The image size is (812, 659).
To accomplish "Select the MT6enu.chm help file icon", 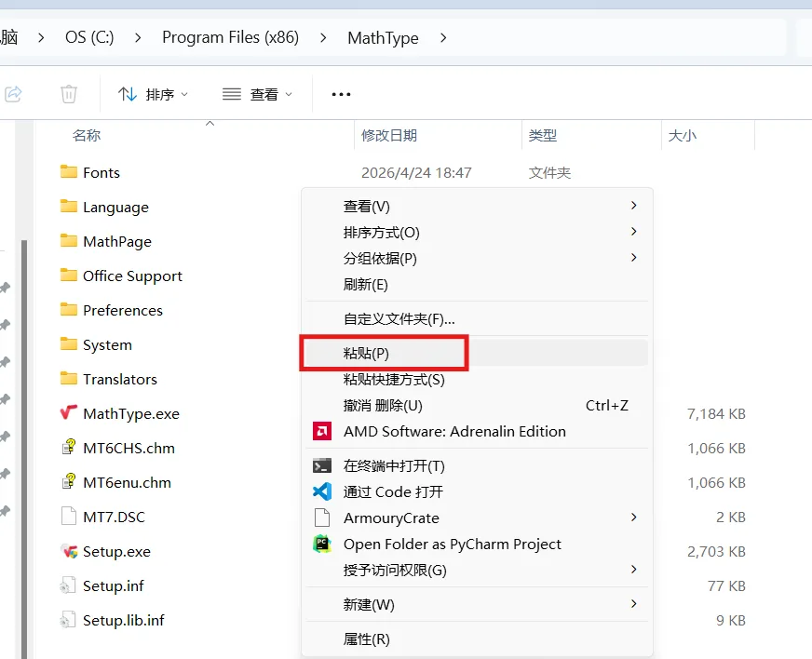I will pyautogui.click(x=68, y=481).
